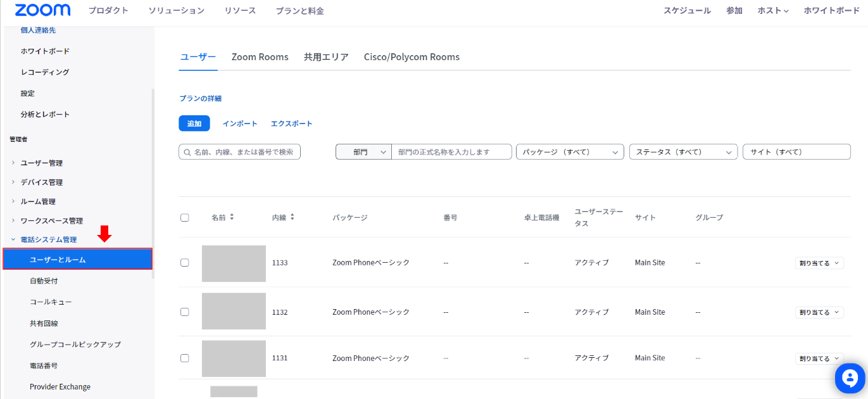Click Zoom Phoneベーシック in the 1133 row
The image size is (868, 399).
click(371, 263)
